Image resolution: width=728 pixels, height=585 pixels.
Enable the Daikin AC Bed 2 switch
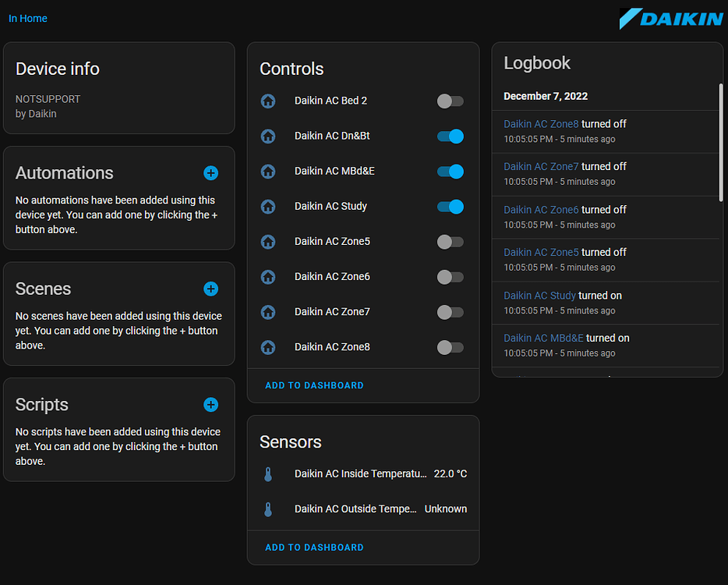(x=450, y=101)
